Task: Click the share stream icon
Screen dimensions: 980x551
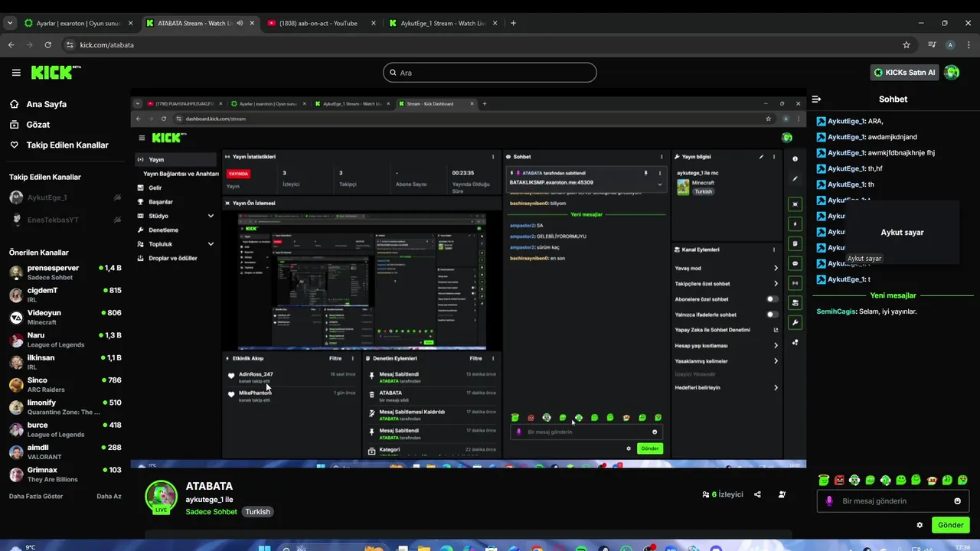Action: (757, 494)
